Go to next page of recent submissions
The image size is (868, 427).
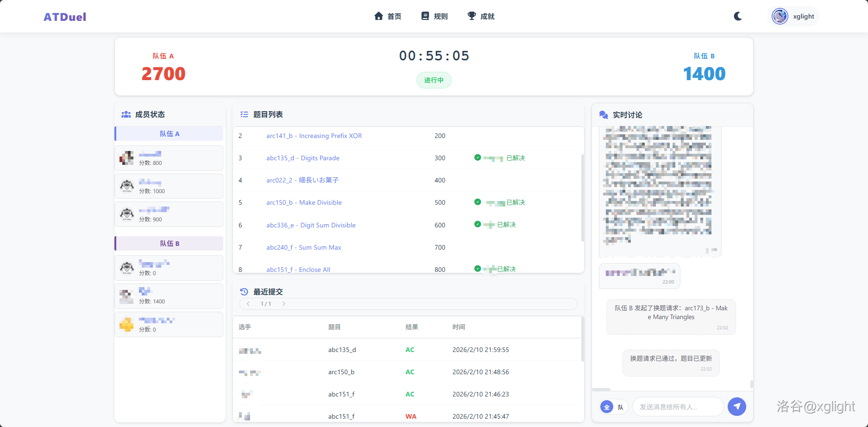tap(283, 304)
